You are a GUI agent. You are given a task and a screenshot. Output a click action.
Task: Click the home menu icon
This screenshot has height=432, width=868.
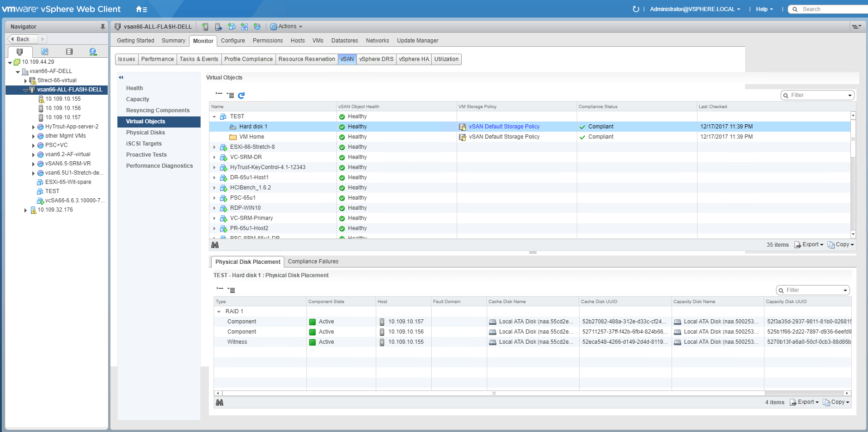(x=141, y=9)
